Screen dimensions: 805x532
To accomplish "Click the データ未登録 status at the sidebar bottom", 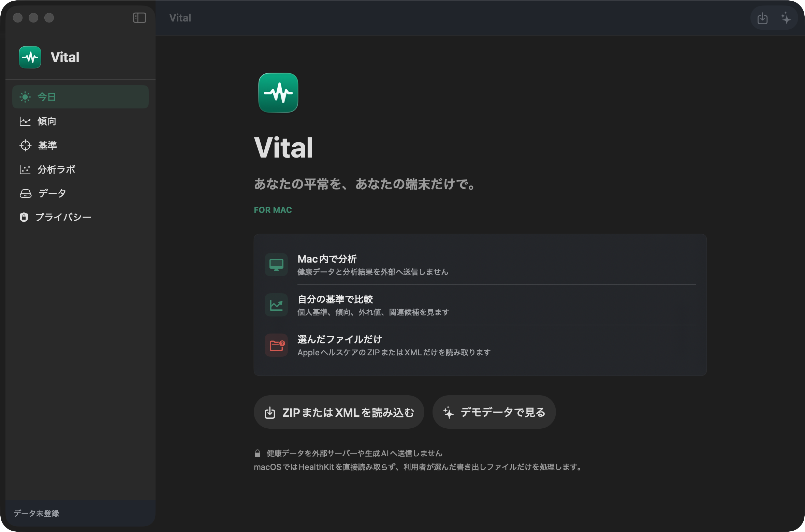I will (36, 513).
